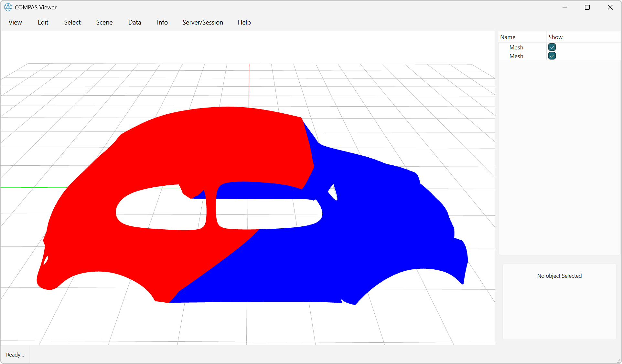
Task: Open the Server/Session menu
Action: click(x=203, y=22)
